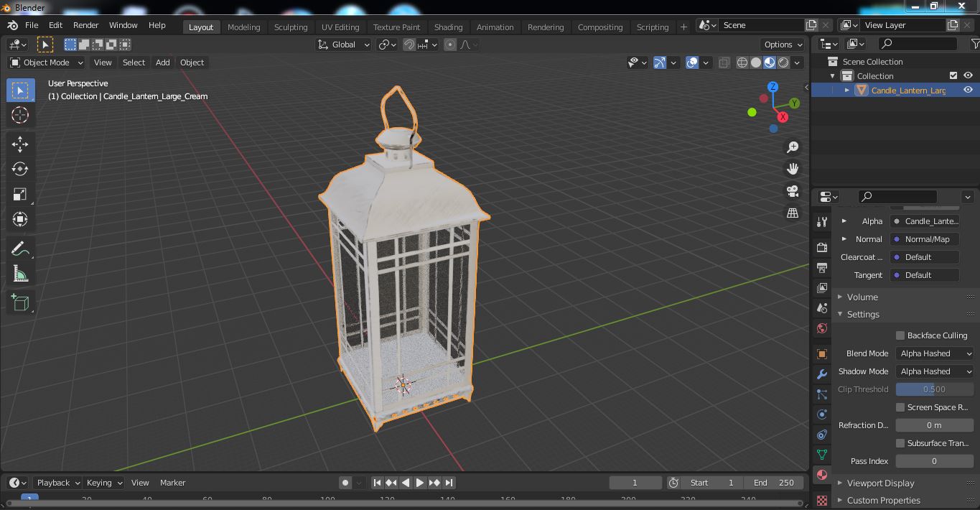Open Material properties tab icon
This screenshot has height=510, width=980.
(822, 475)
